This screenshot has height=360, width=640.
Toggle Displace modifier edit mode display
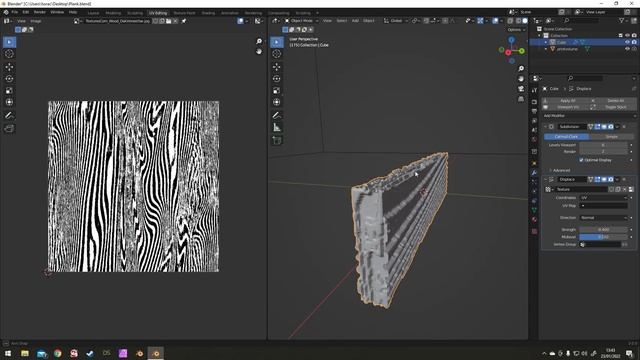point(597,179)
